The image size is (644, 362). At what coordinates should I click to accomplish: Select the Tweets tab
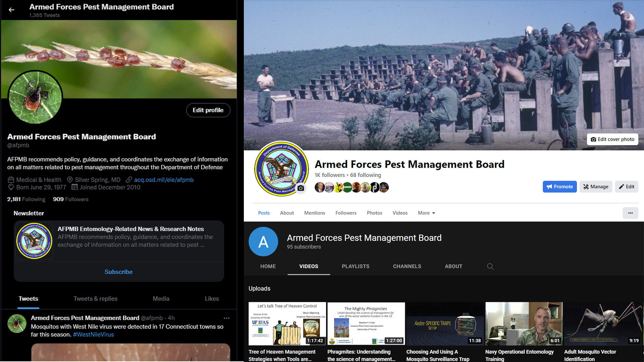[x=29, y=299]
